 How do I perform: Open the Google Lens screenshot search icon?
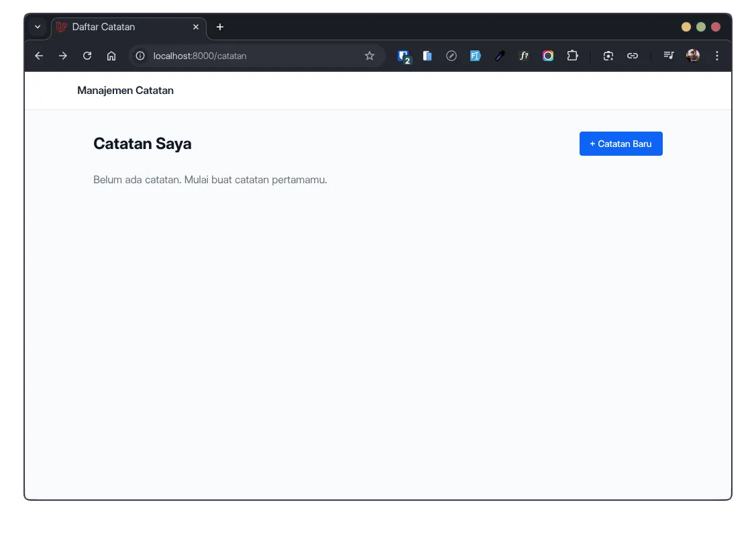(x=608, y=56)
